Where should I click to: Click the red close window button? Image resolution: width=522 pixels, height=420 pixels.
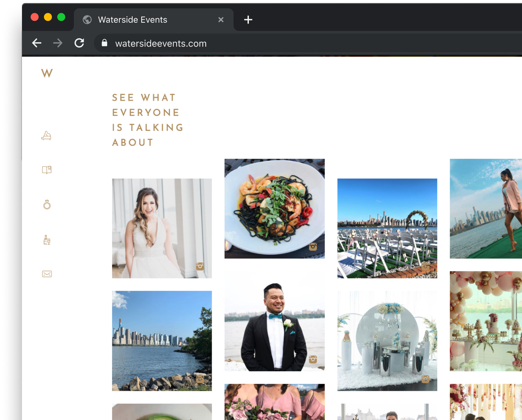(34, 17)
